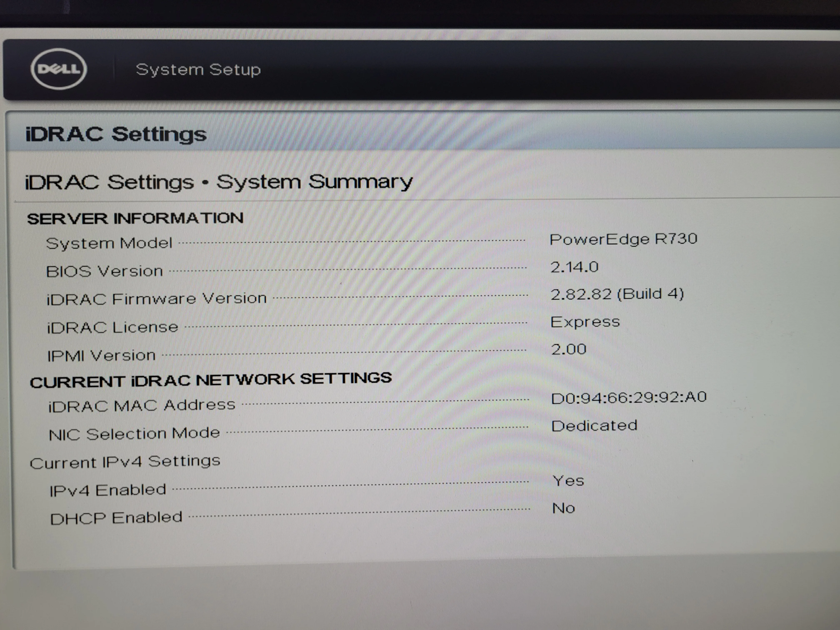
Task: Select iDRAC Firmware Version label
Action: click(x=156, y=299)
